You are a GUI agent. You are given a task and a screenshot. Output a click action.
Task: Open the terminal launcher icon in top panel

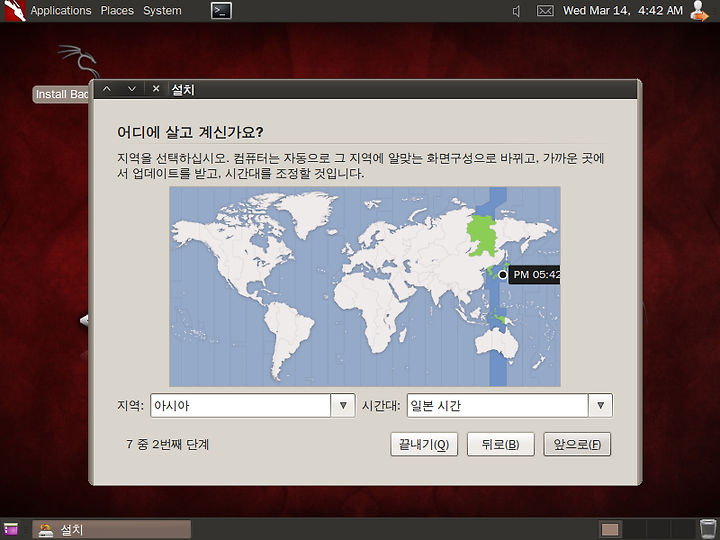click(221, 11)
